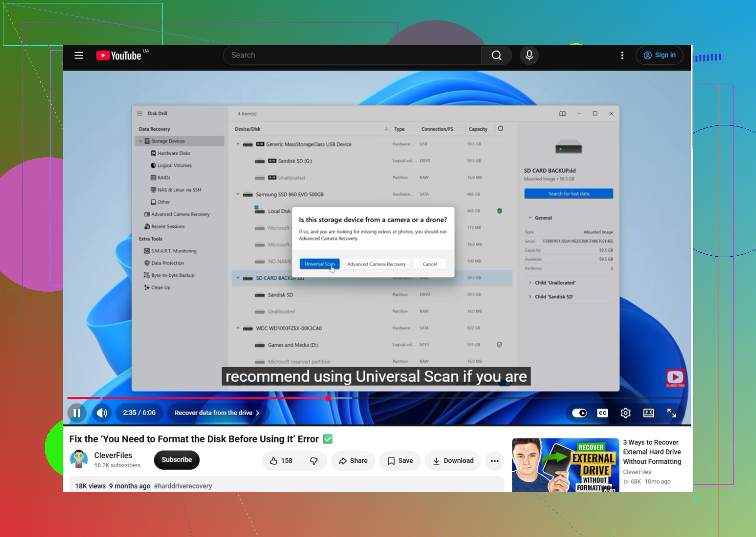The width and height of the screenshot is (756, 537).
Task: Save the video to a playlist
Action: tap(400, 461)
